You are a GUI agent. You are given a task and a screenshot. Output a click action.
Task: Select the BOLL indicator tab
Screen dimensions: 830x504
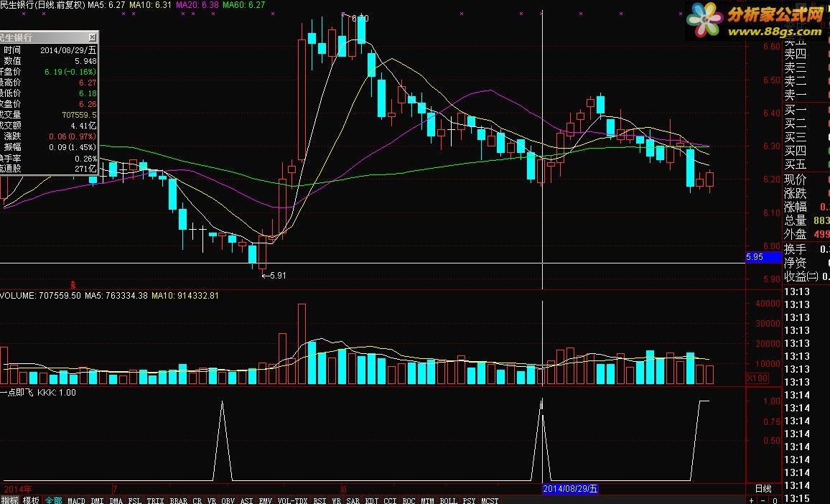point(448,500)
